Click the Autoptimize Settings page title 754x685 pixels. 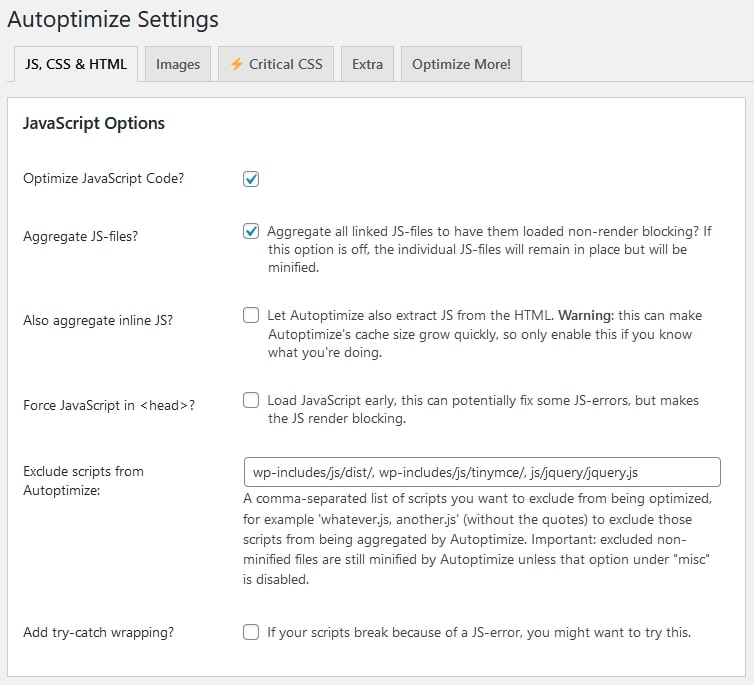pos(113,20)
